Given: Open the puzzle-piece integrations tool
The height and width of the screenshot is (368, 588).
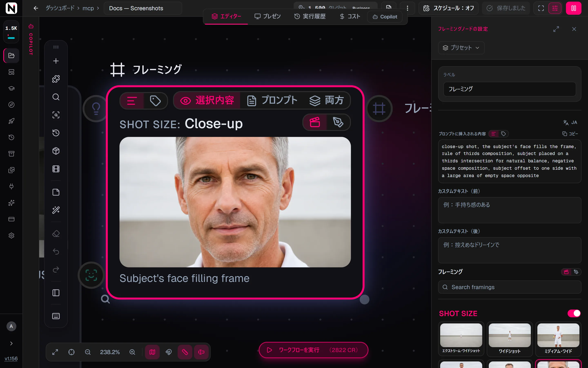Looking at the screenshot, I should click(56, 79).
